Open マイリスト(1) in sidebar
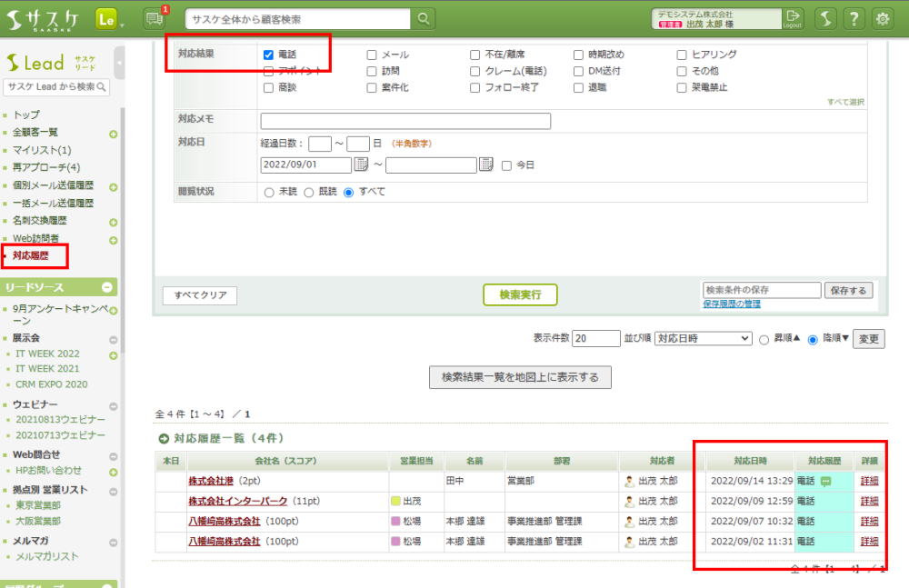This screenshot has height=588, width=909. tap(42, 150)
